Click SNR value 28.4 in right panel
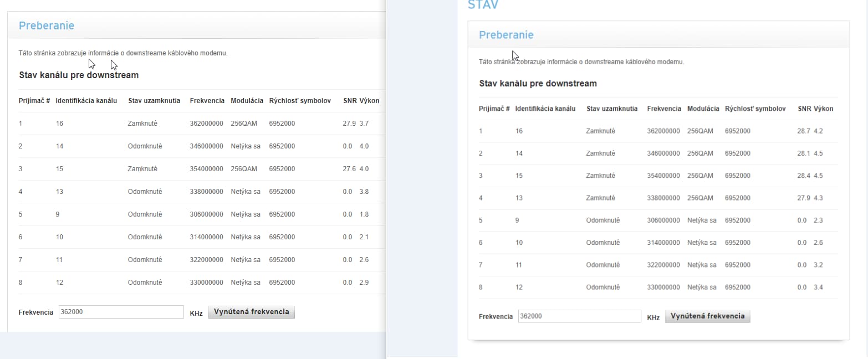Viewport: 868px width, 359px height. (803, 176)
